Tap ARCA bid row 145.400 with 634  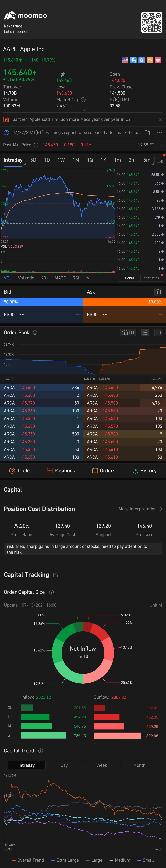coord(41,388)
